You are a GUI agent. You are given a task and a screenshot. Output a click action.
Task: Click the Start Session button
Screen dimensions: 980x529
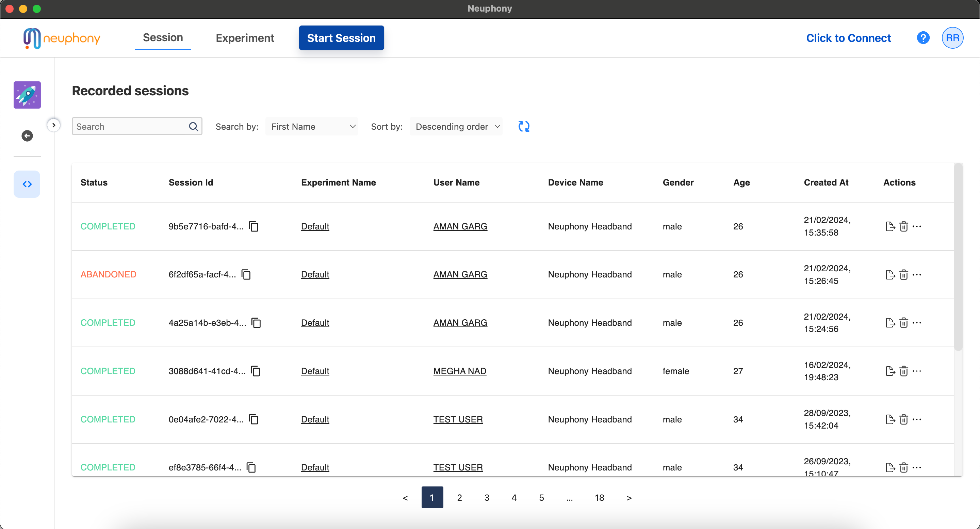(x=341, y=38)
